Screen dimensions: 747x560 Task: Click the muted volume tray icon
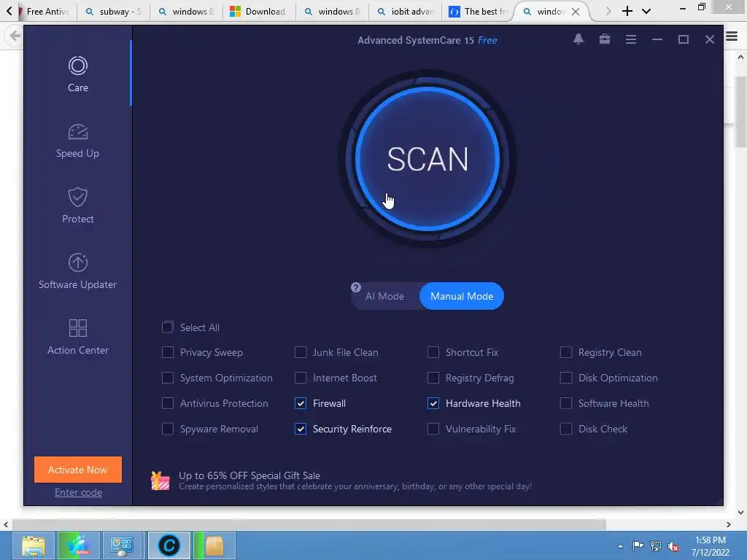pos(673,546)
